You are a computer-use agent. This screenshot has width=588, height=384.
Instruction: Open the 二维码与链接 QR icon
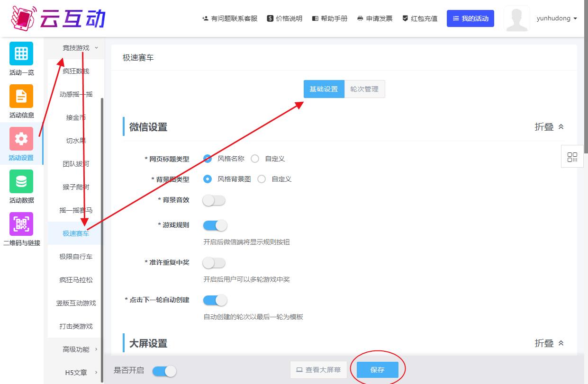21,224
